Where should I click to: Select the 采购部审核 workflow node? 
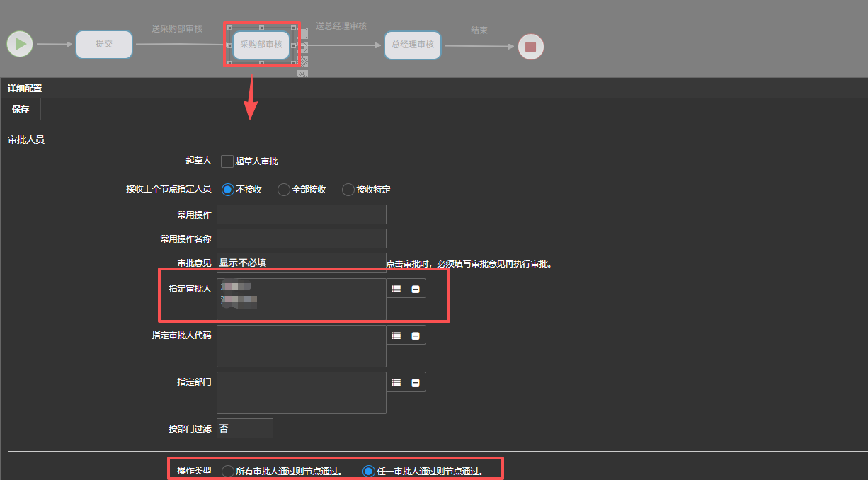[261, 45]
